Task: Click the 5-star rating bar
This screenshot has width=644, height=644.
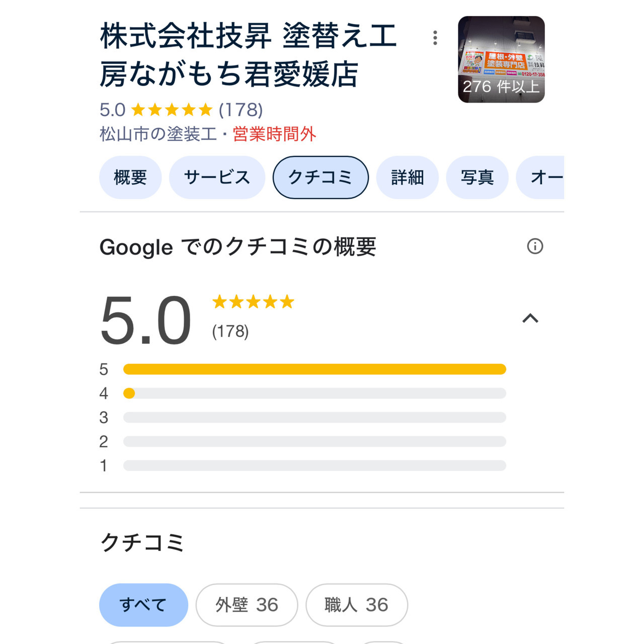Action: click(314, 369)
